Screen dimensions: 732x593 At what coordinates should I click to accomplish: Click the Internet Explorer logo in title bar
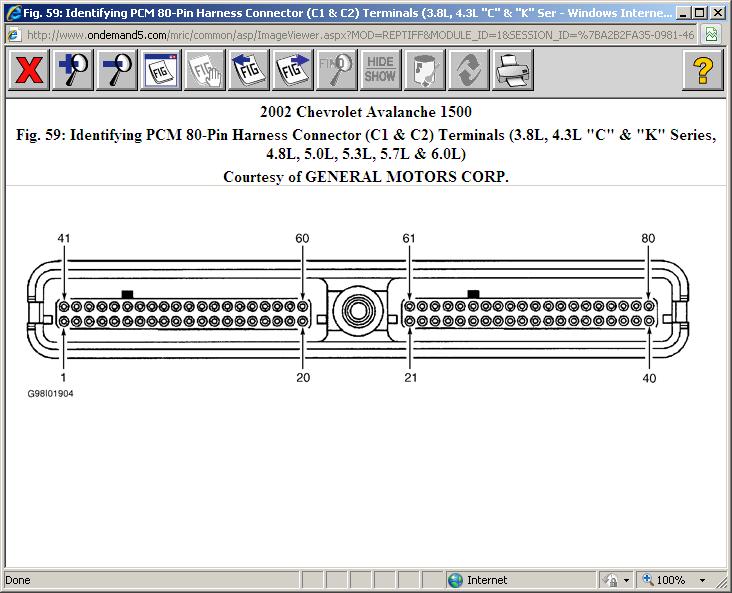pyautogui.click(x=14, y=13)
